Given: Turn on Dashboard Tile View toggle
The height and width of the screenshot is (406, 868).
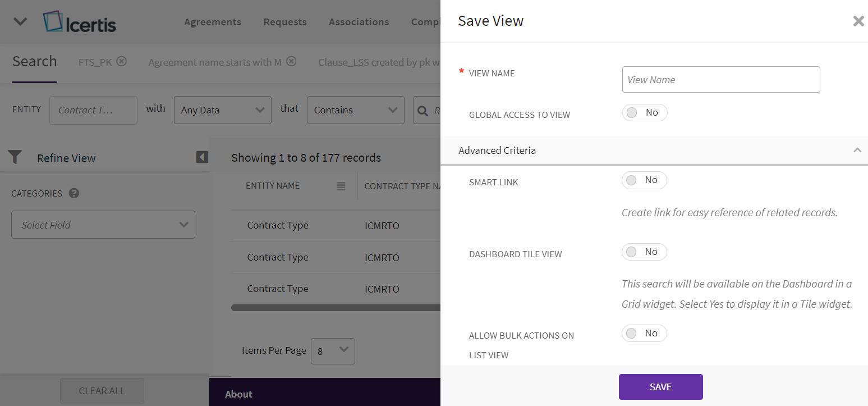Looking at the screenshot, I should point(644,252).
